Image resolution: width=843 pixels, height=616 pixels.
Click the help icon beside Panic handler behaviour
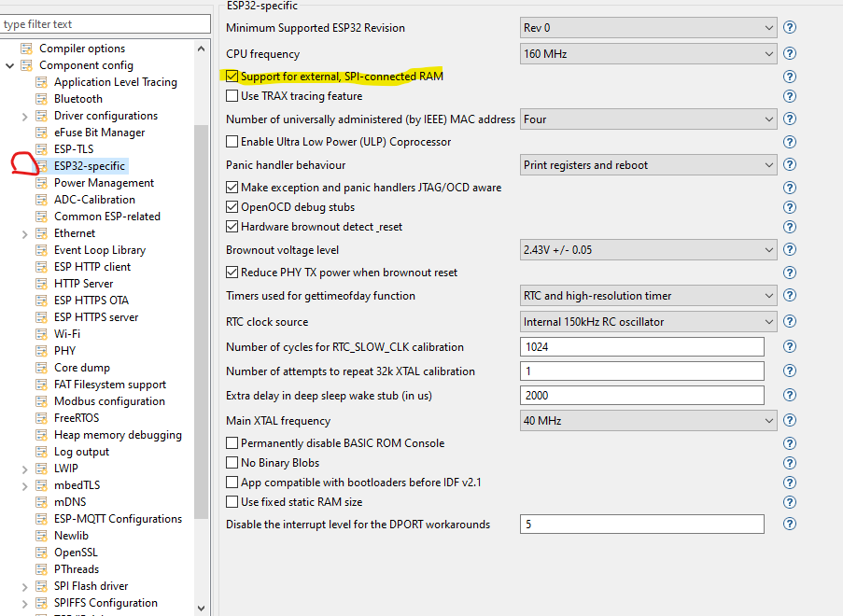789,165
